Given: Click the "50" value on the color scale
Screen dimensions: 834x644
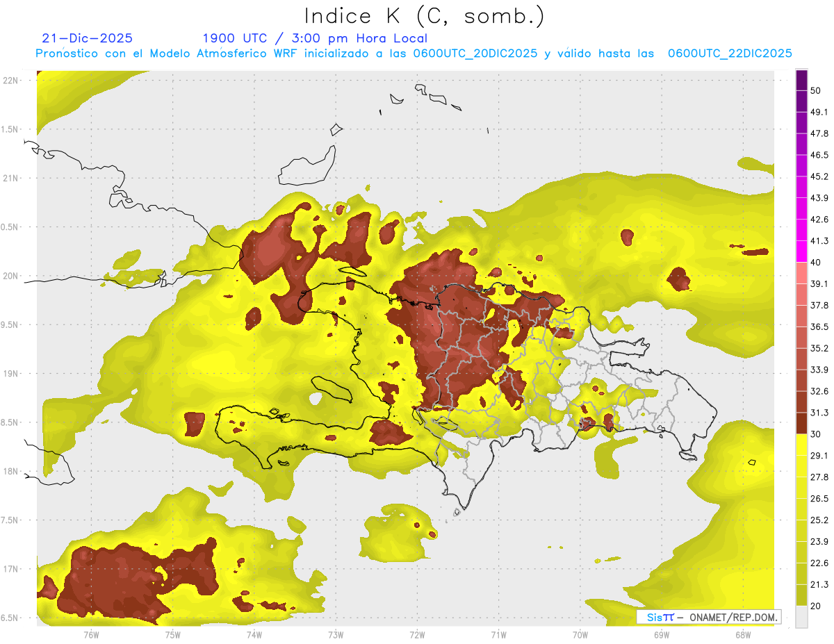Looking at the screenshot, I should (x=816, y=90).
